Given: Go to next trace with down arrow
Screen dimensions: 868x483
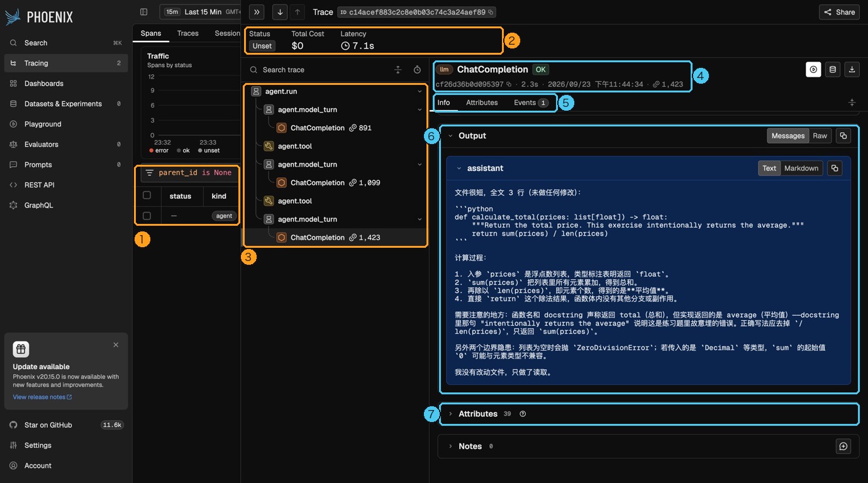Looking at the screenshot, I should (x=281, y=12).
